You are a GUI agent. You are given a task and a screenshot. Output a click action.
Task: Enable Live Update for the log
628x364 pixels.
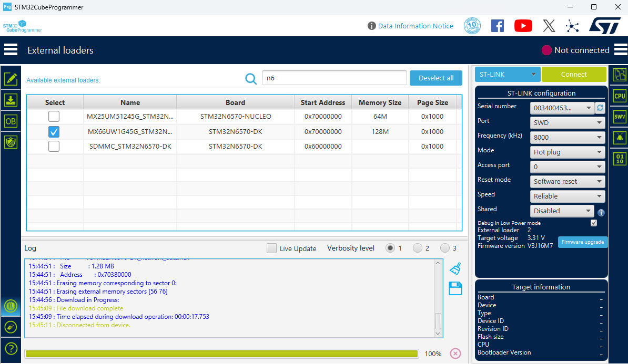click(x=271, y=248)
